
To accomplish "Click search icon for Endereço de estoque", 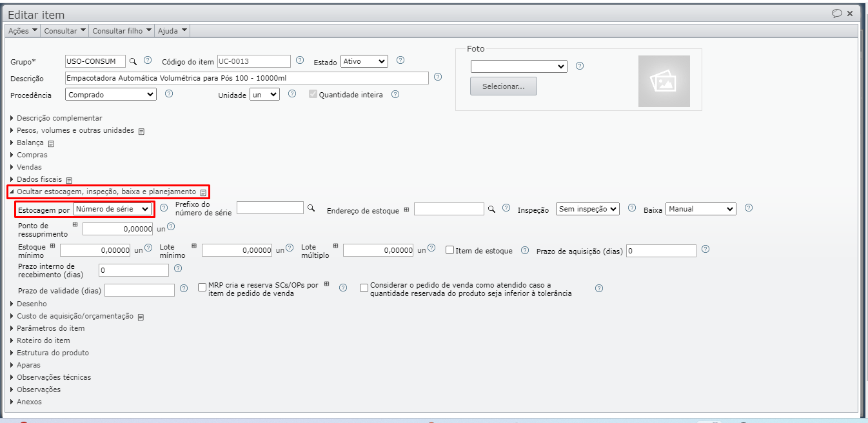I will click(x=491, y=209).
